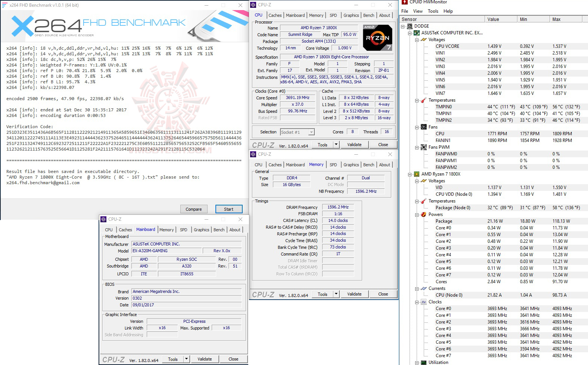Click the CPU-Z icon in the Mainboard window title
Viewport: 588px width, 365px height.
tap(103, 219)
